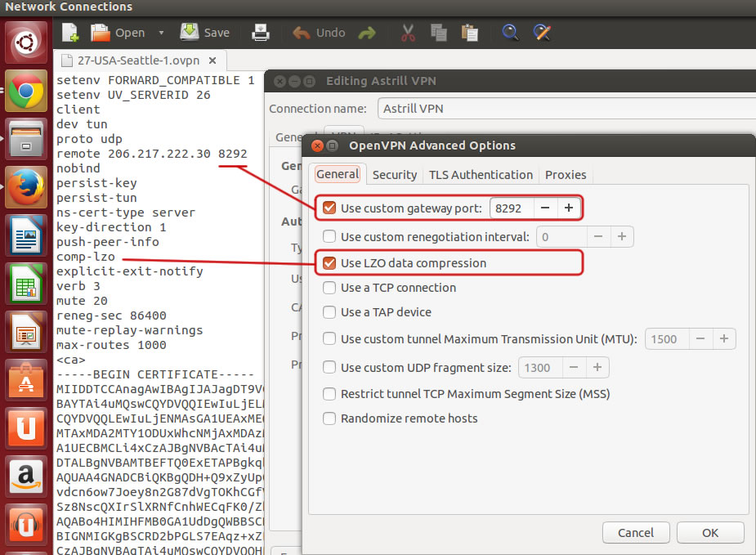Open the Files manager from the dock
Screen dimensions: 756x555
click(26, 139)
